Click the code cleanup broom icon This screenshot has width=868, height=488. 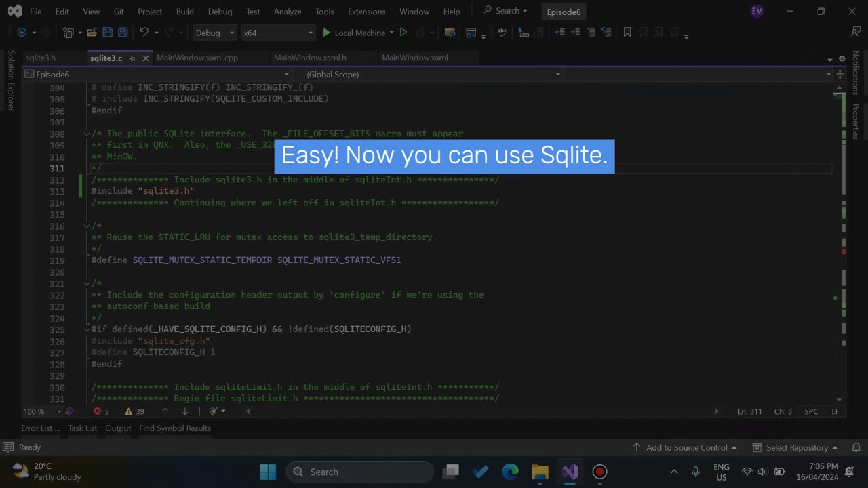coord(214,411)
